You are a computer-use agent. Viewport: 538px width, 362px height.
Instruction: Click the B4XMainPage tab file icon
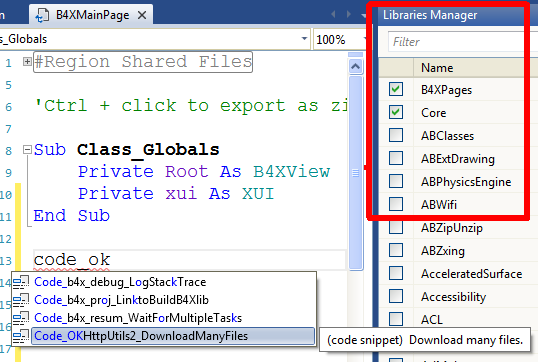pos(43,15)
